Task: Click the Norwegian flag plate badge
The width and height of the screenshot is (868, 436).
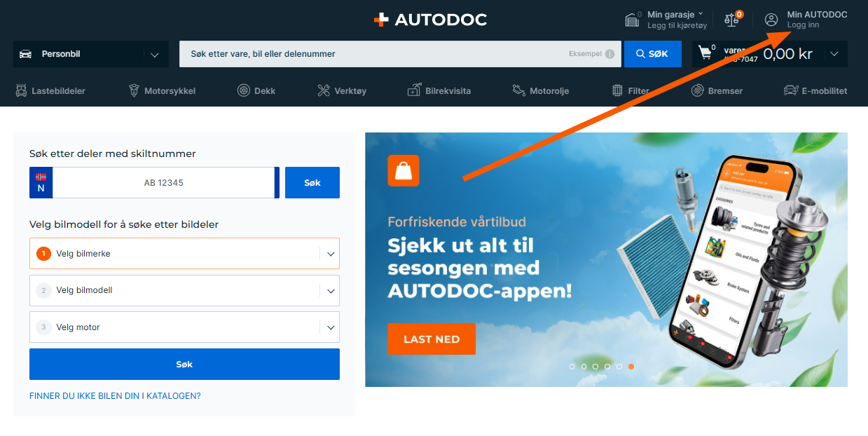Action: pyautogui.click(x=41, y=182)
